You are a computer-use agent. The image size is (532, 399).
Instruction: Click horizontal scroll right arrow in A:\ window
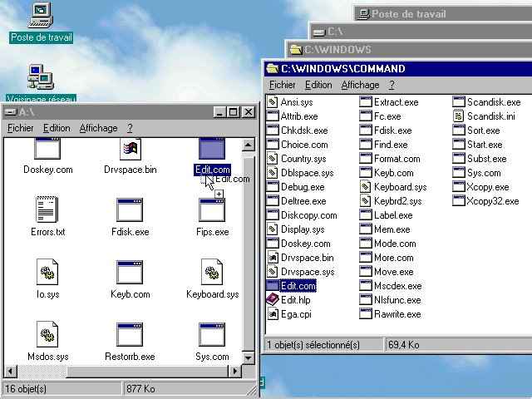234,372
